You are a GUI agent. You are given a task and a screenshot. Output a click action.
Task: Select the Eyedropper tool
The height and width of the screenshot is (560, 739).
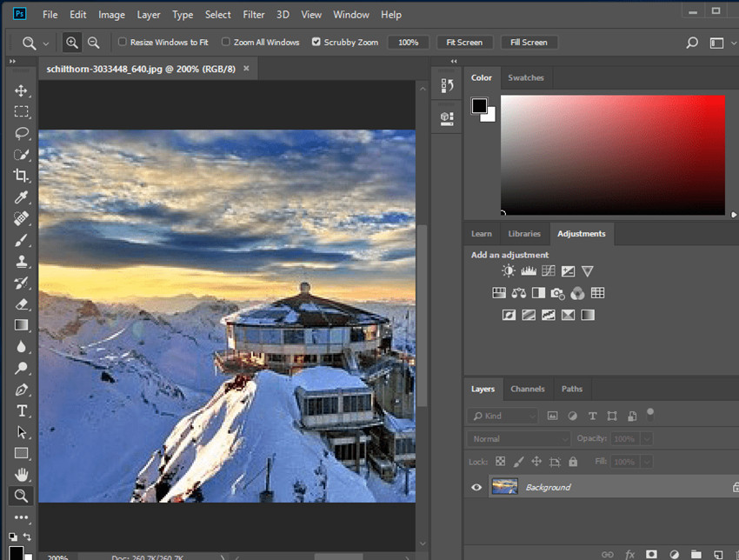22,197
